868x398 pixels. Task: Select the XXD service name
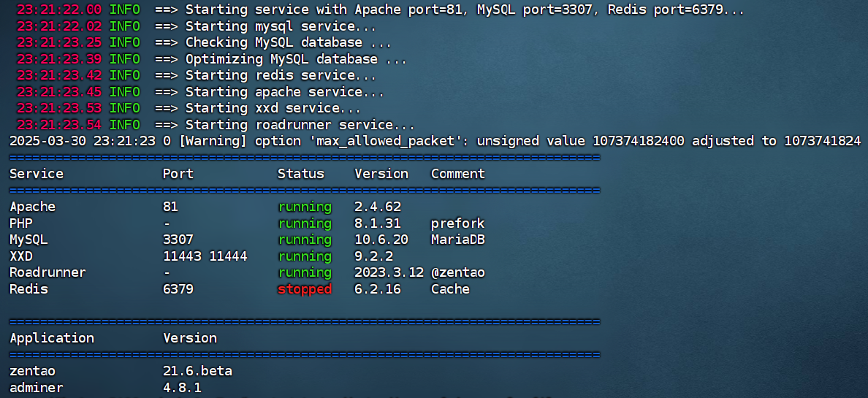(x=21, y=256)
